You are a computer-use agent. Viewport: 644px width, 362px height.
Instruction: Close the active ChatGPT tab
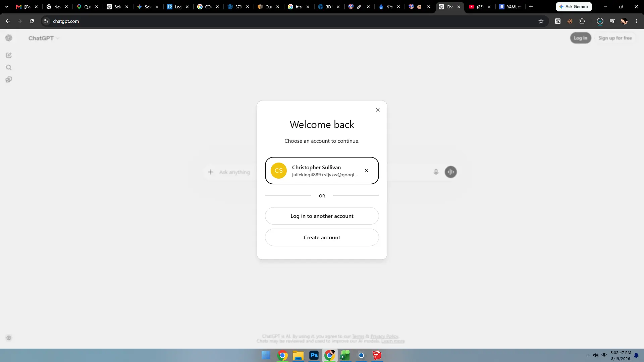pos(459,7)
